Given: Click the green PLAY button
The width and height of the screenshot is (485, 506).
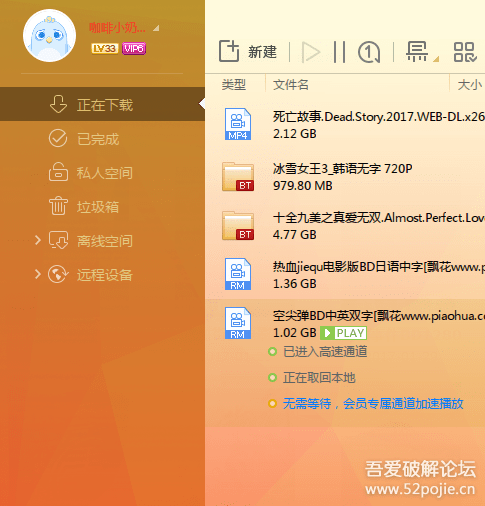Looking at the screenshot, I should point(343,333).
